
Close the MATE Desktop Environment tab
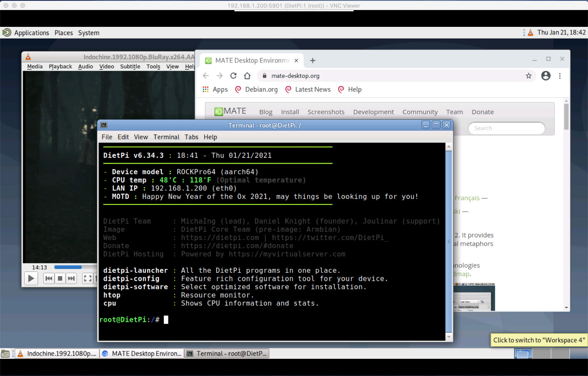click(x=296, y=60)
